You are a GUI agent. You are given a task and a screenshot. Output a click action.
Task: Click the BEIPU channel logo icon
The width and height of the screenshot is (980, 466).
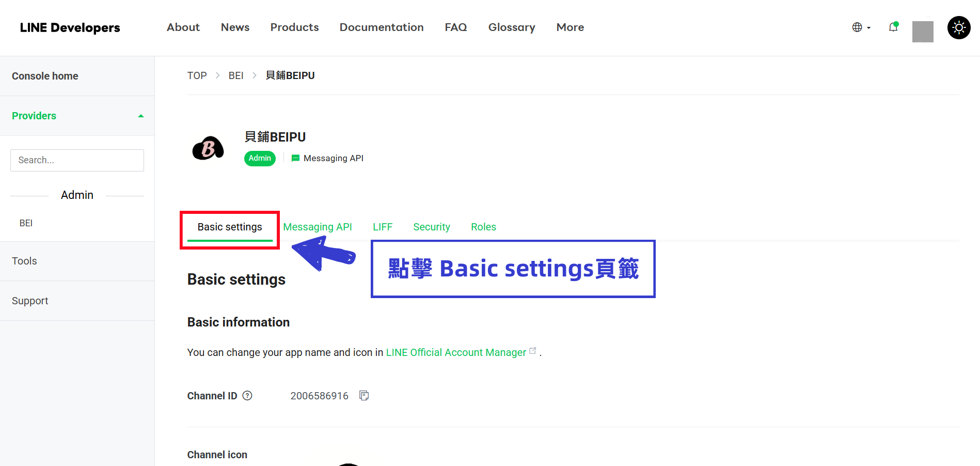208,148
